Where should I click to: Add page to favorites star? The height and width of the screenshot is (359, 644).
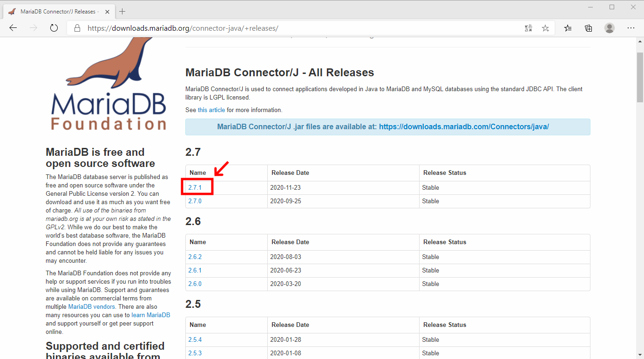tap(545, 28)
